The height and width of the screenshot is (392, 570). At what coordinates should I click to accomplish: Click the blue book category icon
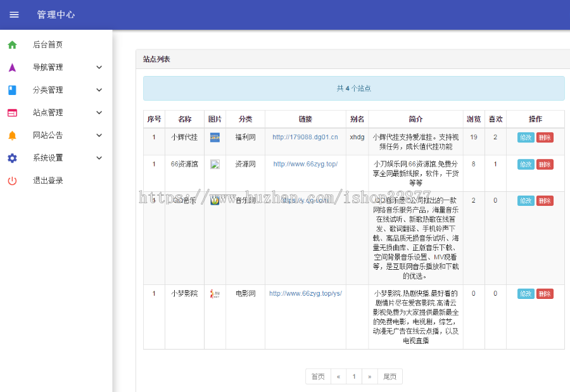[13, 90]
